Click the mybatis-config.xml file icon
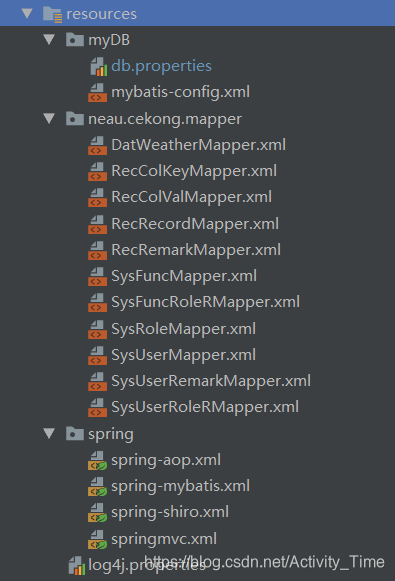 [97, 92]
